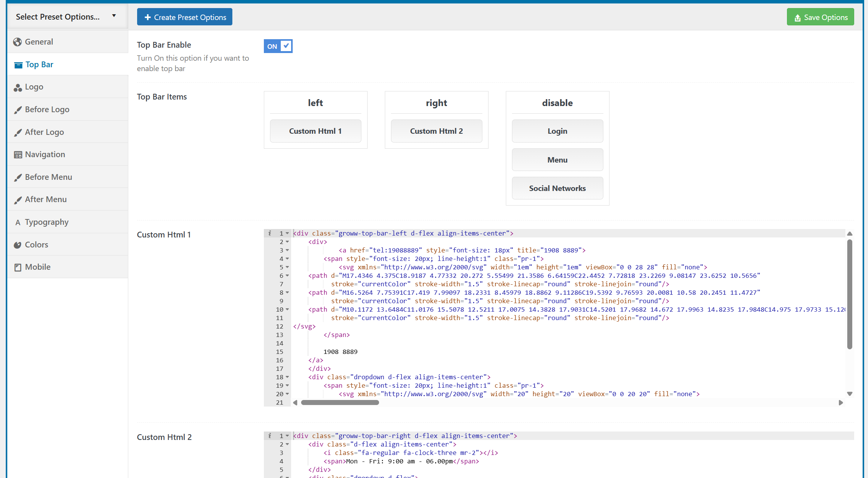The image size is (868, 478).
Task: Click the General globe icon in sidebar
Action: click(x=17, y=42)
